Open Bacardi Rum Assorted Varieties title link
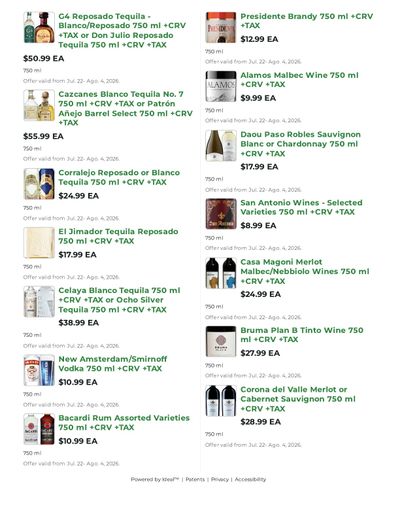The image size is (400, 518). pos(124,423)
